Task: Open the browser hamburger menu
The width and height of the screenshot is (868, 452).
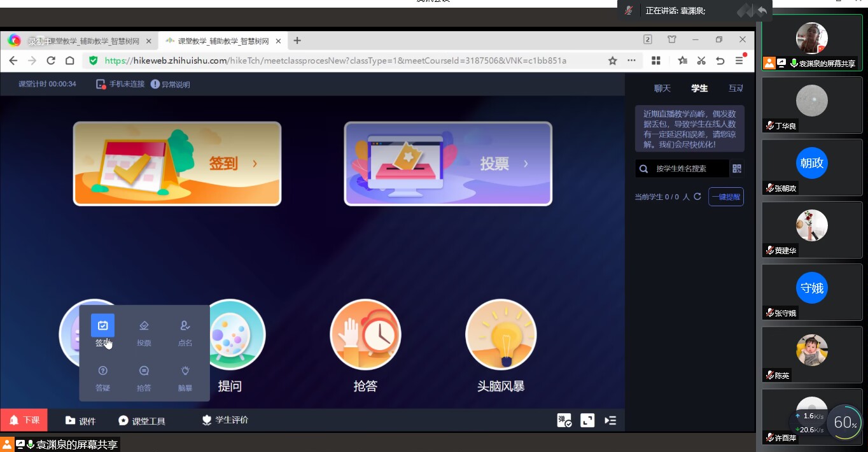Action: click(739, 60)
